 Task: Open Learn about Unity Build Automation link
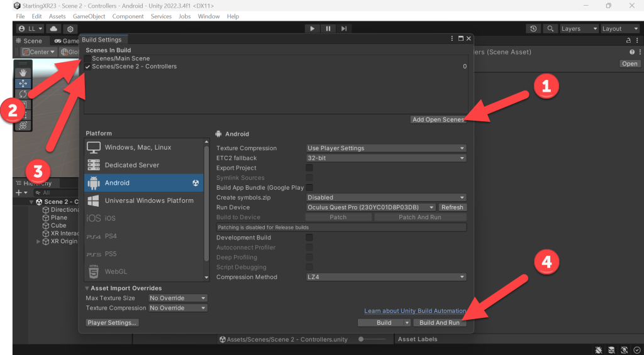pyautogui.click(x=415, y=311)
